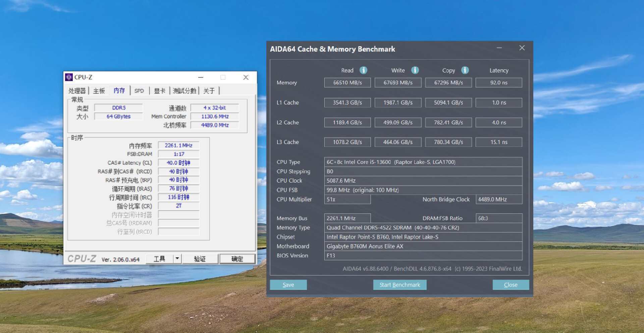Viewport: 644px width, 333px height.
Task: Click the CPU-Z app icon in title bar
Action: click(69, 77)
